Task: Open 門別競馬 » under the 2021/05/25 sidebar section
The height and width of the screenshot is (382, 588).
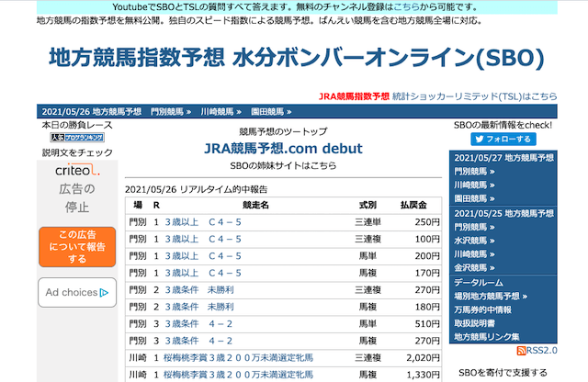Action: coord(474,227)
